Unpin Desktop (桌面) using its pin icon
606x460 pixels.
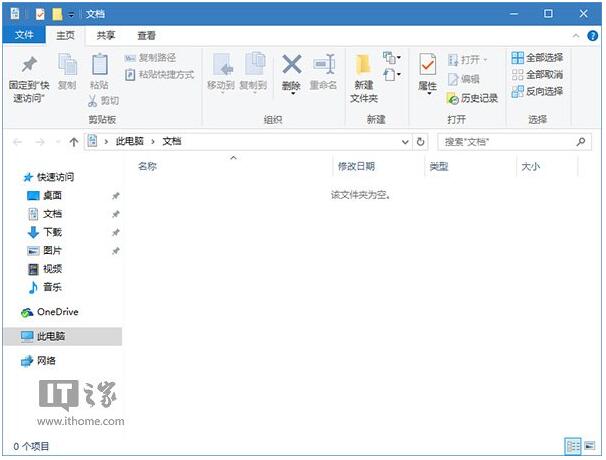coord(116,196)
